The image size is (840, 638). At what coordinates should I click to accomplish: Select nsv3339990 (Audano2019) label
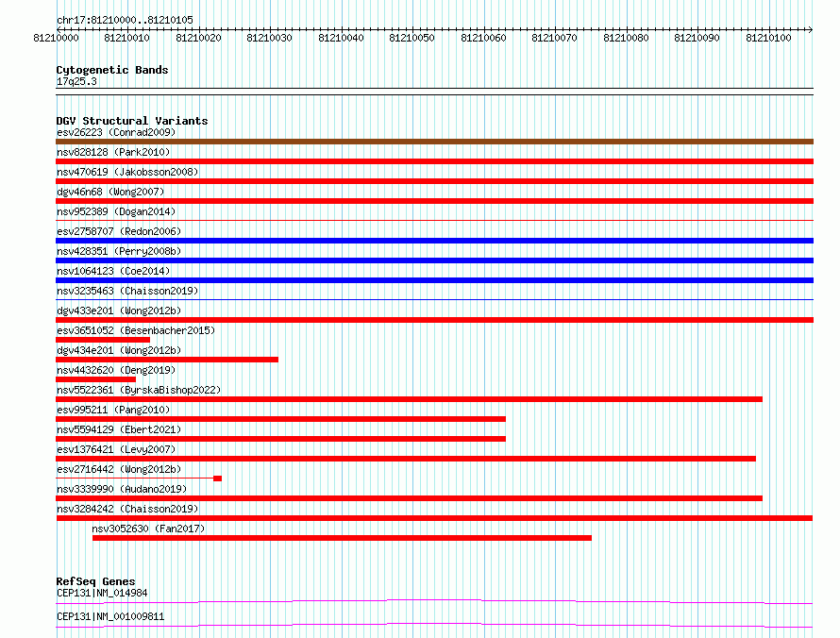pos(122,489)
